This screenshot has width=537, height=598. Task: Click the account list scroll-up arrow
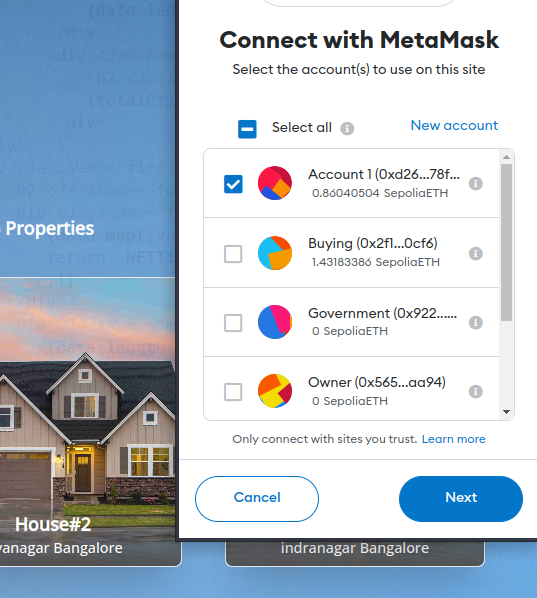506,157
